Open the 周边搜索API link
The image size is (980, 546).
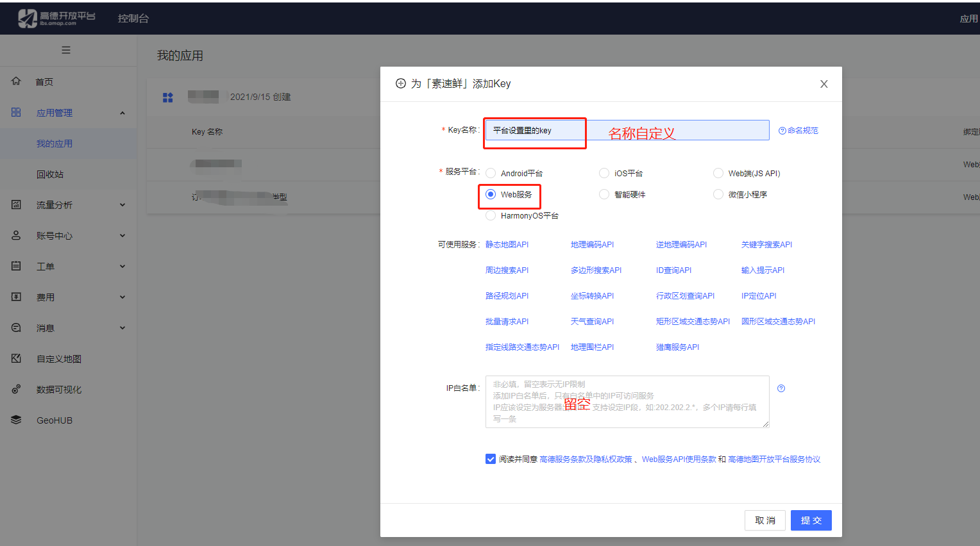(507, 270)
